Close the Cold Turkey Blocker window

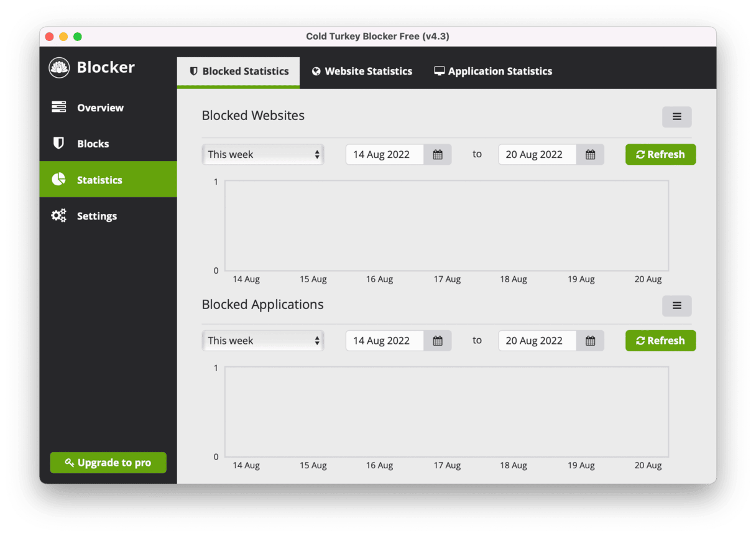[50, 37]
